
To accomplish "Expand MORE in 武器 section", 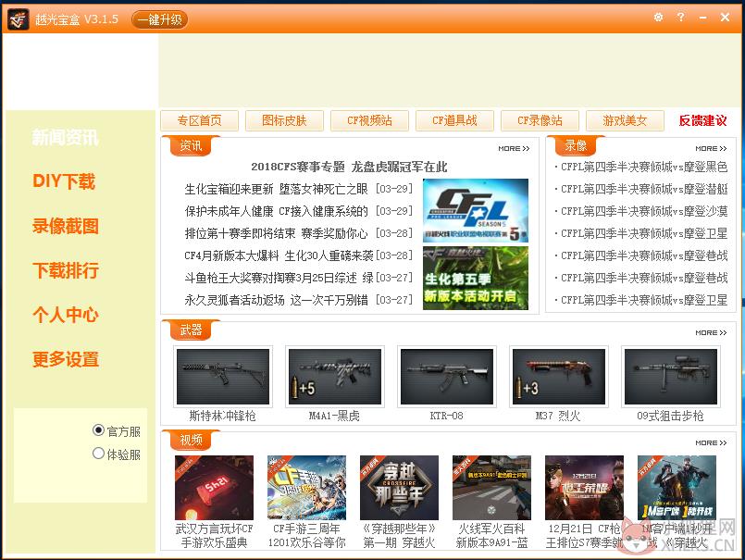I will (x=711, y=333).
